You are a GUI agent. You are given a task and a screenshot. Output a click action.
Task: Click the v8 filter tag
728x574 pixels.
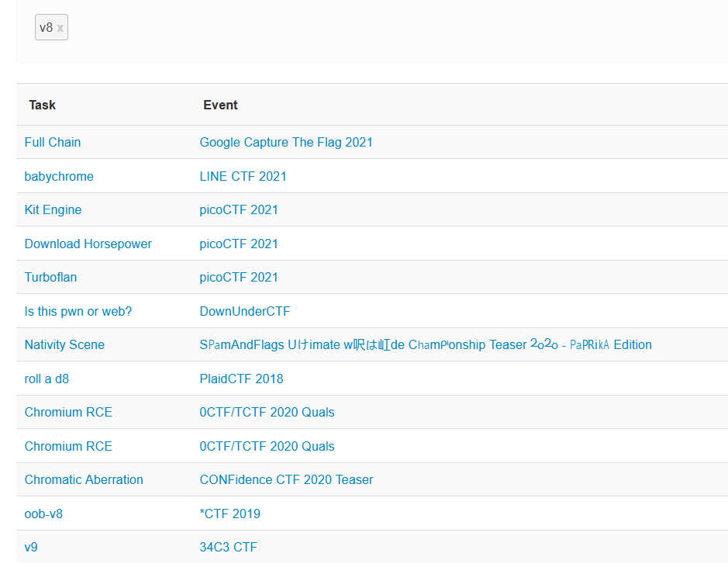[47, 26]
